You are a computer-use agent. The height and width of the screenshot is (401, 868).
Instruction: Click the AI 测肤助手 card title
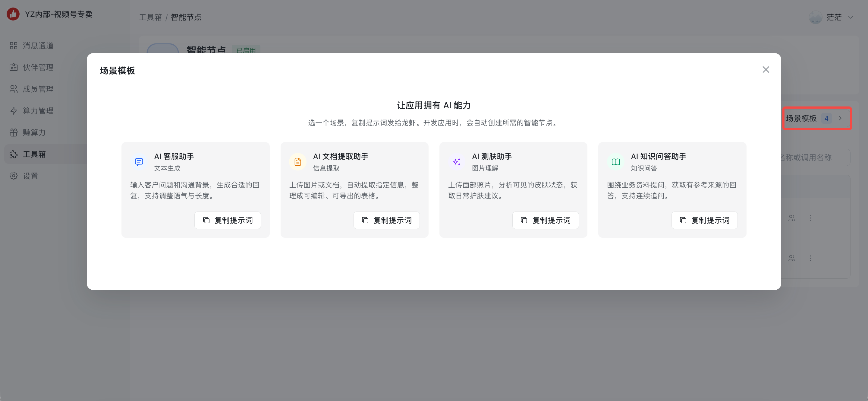492,157
